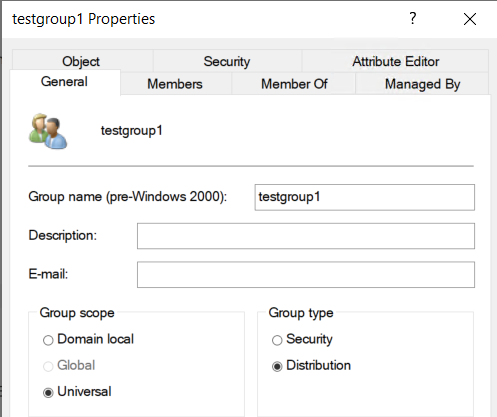Open the Security tab
The height and width of the screenshot is (417, 497).
(227, 61)
